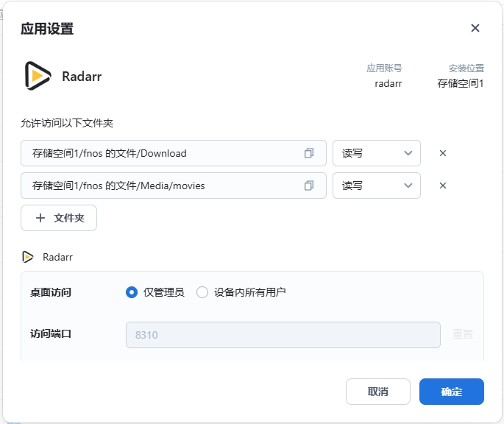
Task: Click the 安装位置 value 存储空间1
Action: (461, 84)
